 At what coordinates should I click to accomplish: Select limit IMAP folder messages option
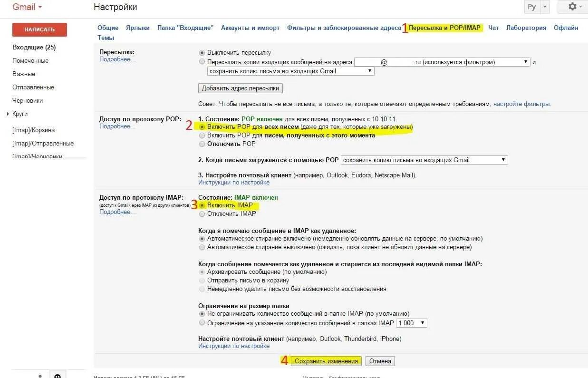pyautogui.click(x=202, y=323)
